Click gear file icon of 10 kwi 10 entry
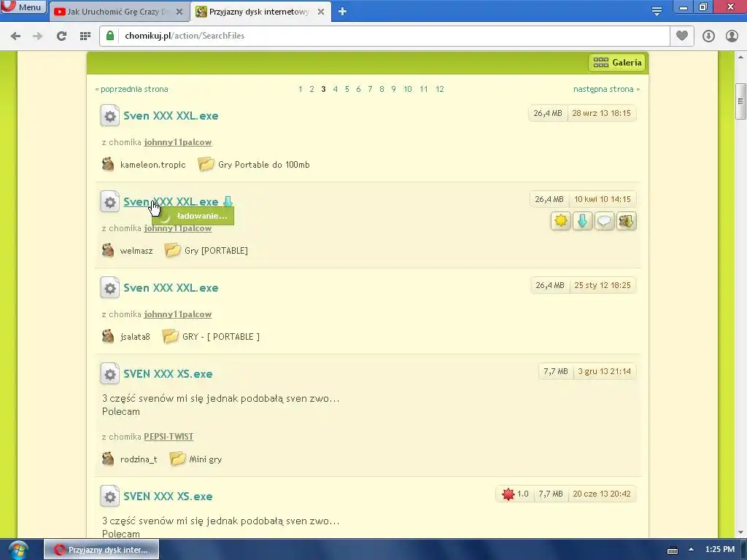The height and width of the screenshot is (560, 747). [x=110, y=202]
